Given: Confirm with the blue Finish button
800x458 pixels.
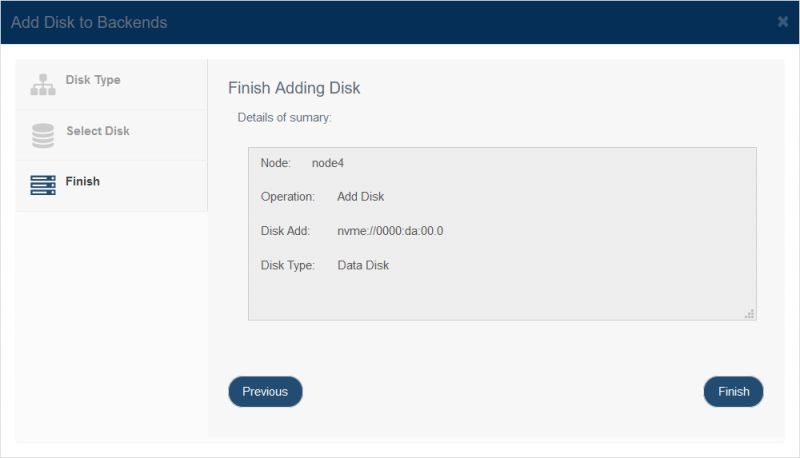Looking at the screenshot, I should click(734, 392).
